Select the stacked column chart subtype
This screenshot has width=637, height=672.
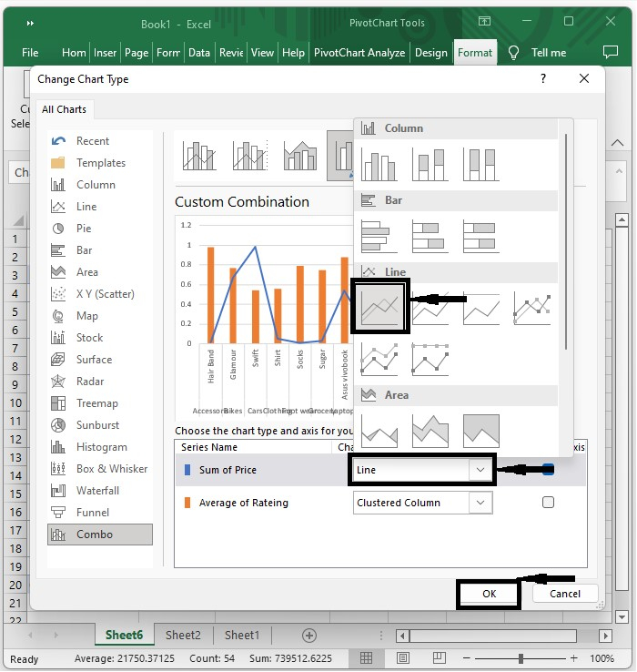click(x=430, y=165)
